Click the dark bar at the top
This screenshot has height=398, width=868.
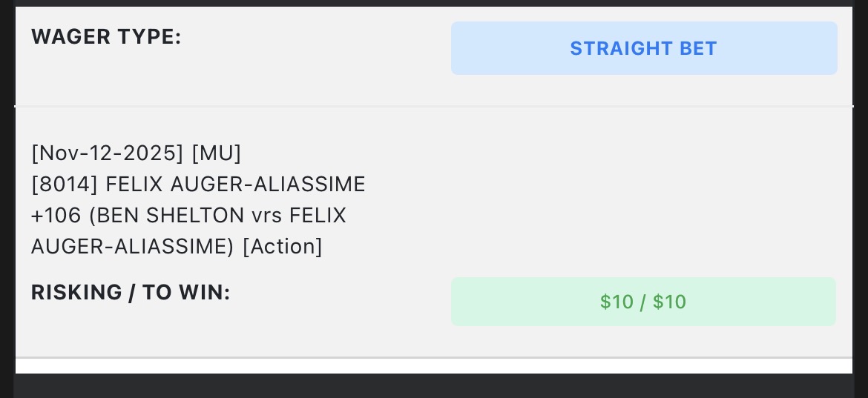tap(434, 3)
